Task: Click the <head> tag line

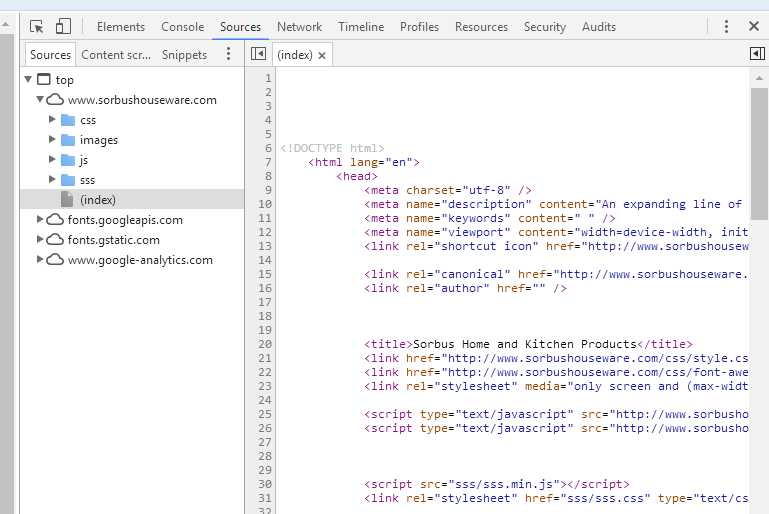Action: (357, 176)
